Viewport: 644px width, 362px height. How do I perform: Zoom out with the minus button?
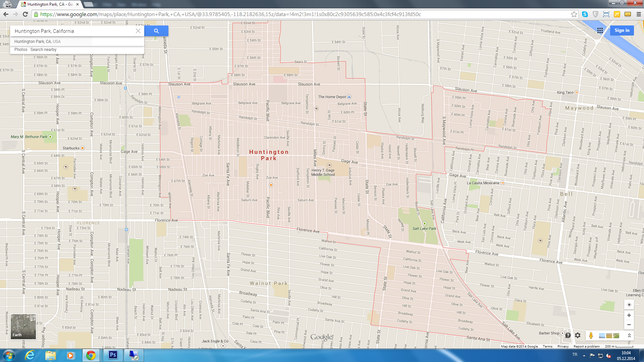[x=629, y=324]
